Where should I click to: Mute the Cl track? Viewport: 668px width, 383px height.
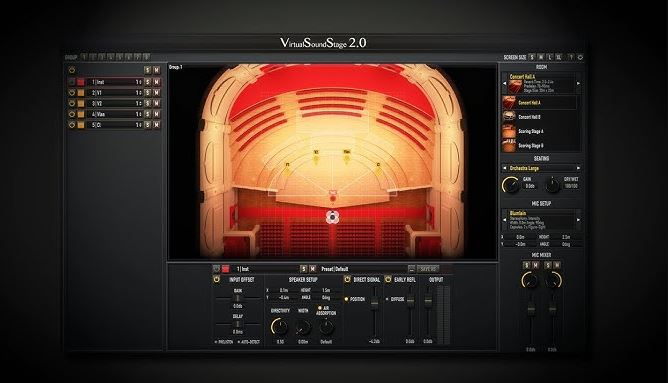click(156, 125)
